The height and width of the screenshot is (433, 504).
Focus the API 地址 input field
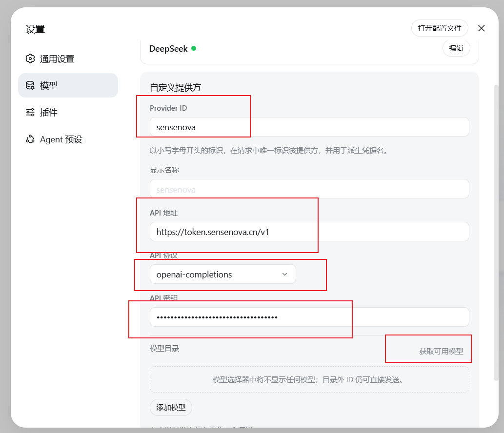click(309, 232)
